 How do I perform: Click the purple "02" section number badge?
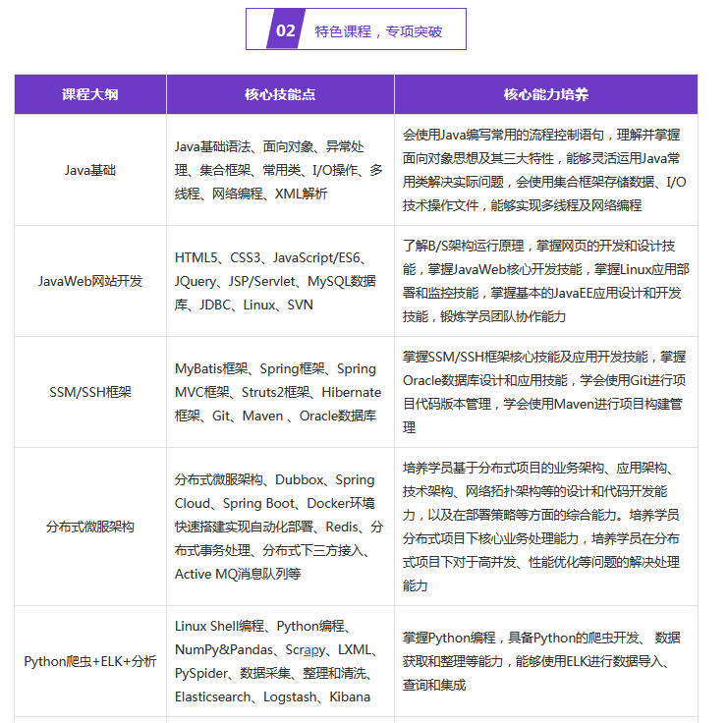284,29
